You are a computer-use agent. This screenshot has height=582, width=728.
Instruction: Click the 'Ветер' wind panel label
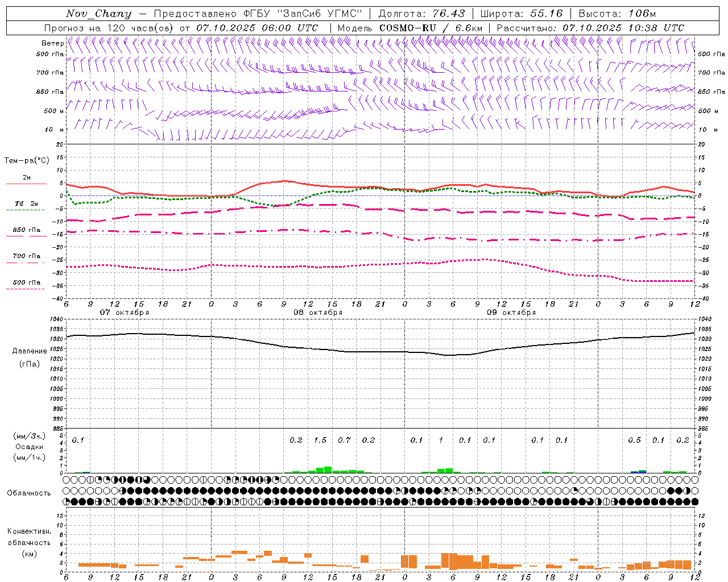point(52,43)
